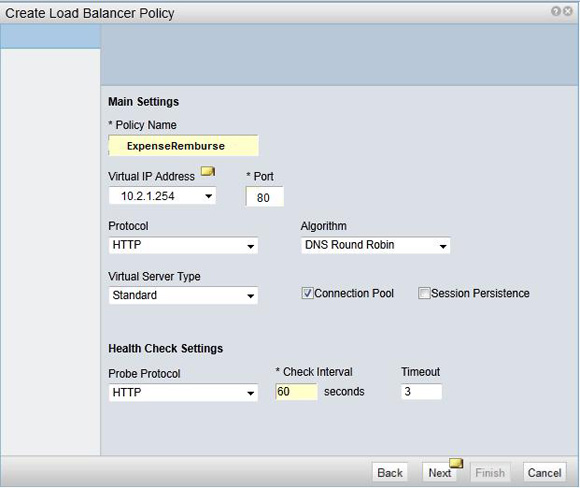This screenshot has width=580, height=488.
Task: Click the Health Check Settings heading
Action: click(165, 349)
